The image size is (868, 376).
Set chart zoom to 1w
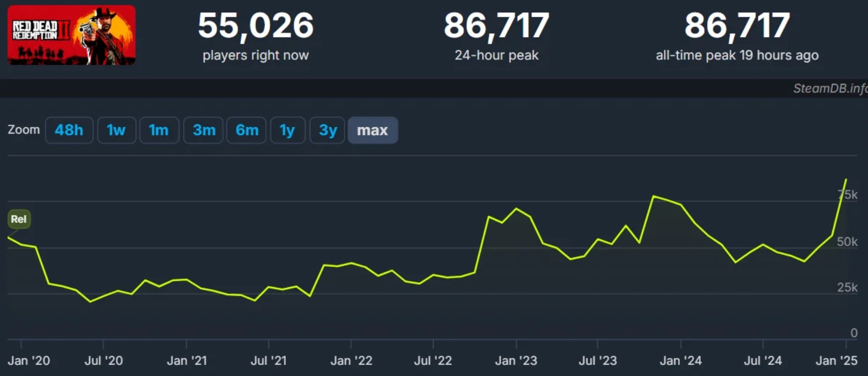pos(116,130)
